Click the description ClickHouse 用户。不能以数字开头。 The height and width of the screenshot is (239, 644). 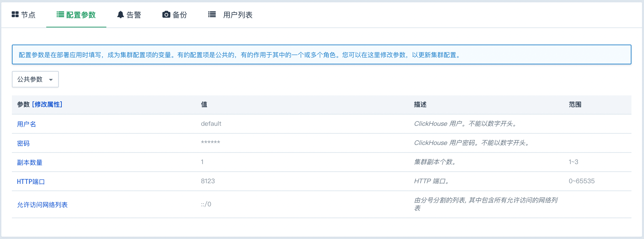[466, 124]
